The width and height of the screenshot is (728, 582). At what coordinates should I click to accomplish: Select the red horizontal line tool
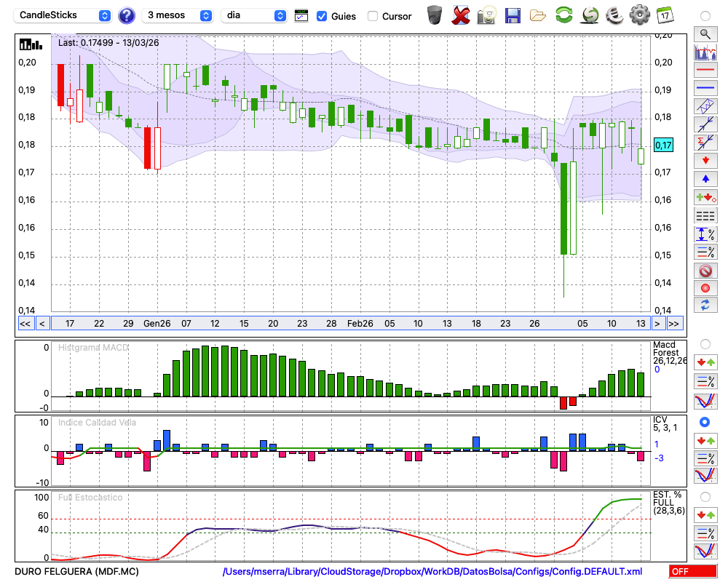(x=705, y=71)
